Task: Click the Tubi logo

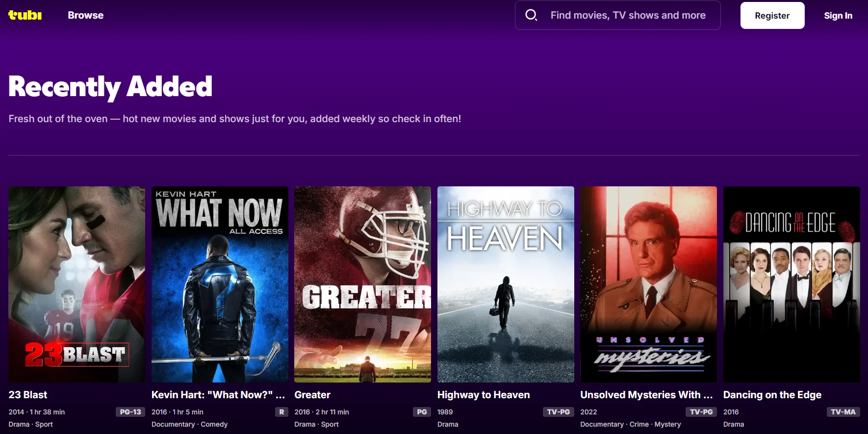Action: [25, 15]
